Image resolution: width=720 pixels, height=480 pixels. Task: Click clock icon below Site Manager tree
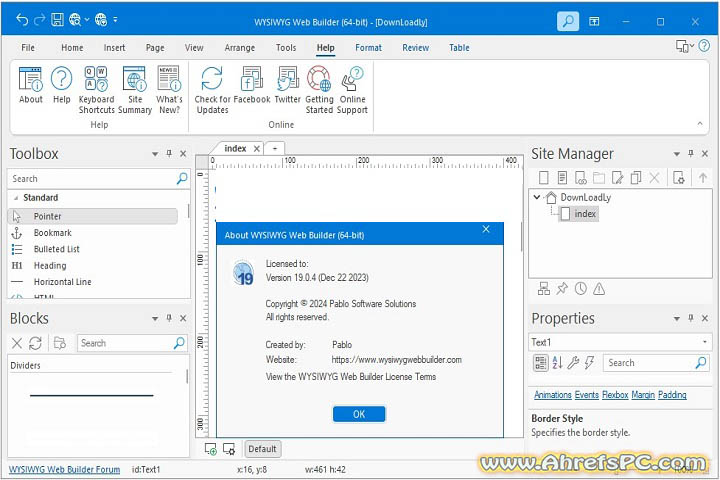coord(580,288)
